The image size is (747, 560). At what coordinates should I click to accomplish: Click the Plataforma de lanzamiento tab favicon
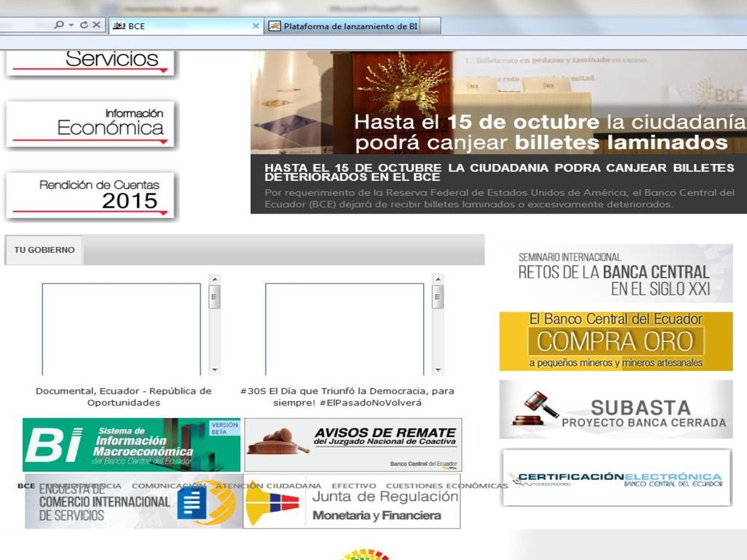[274, 26]
